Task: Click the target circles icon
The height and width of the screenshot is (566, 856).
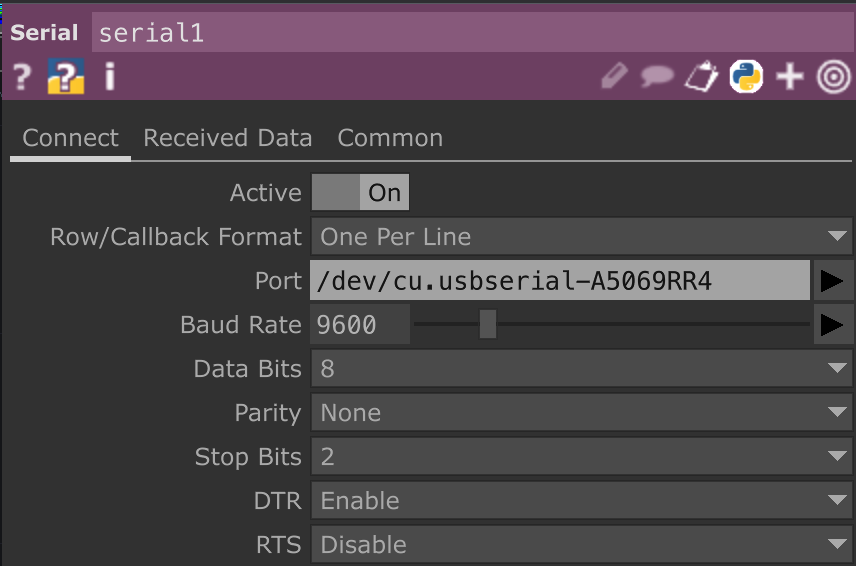Action: [x=834, y=76]
